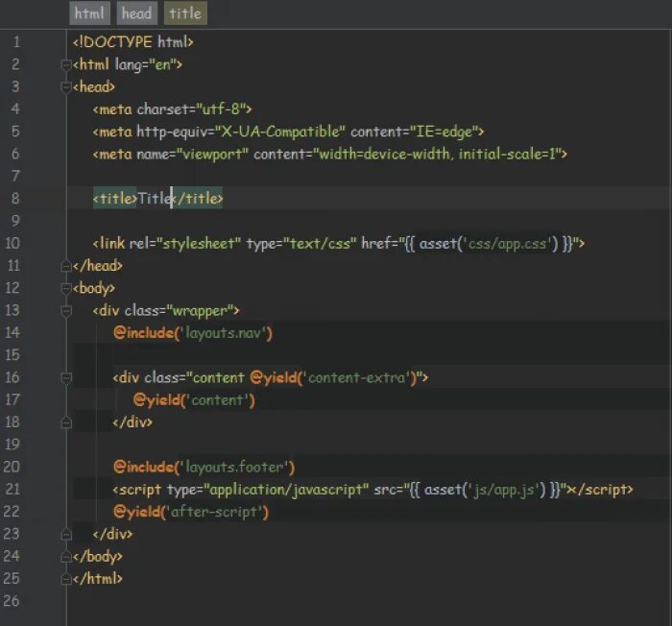Click opening body tag text

[93, 288]
